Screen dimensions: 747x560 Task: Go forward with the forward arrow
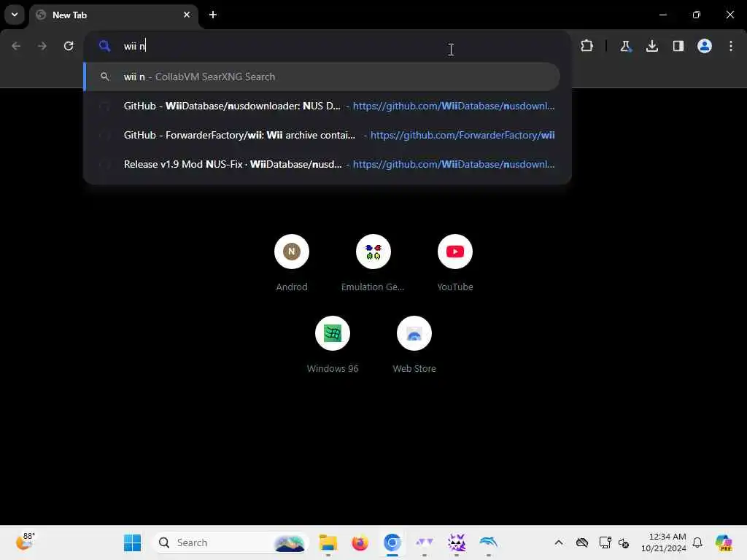(42, 46)
